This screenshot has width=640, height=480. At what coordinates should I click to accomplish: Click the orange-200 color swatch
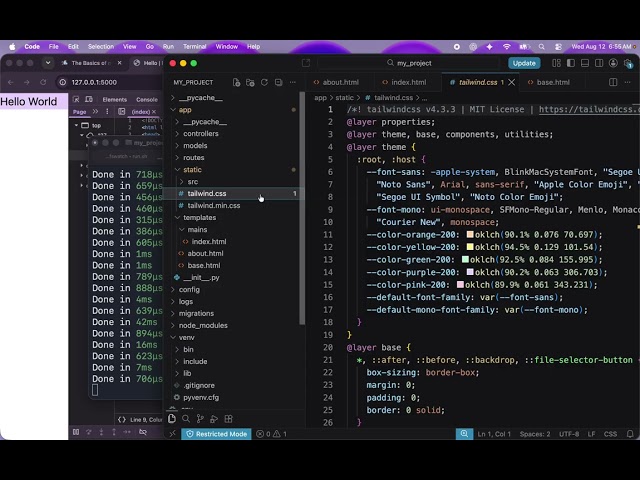[x=470, y=234]
